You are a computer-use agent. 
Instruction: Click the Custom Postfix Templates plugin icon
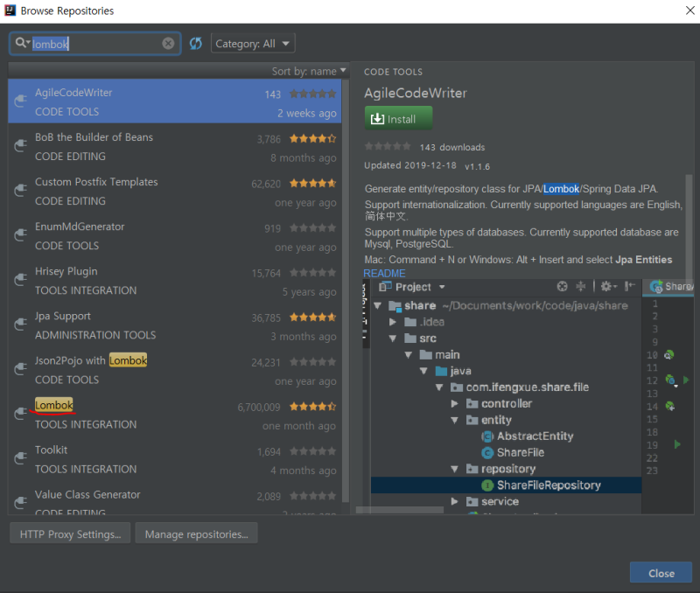coord(20,190)
